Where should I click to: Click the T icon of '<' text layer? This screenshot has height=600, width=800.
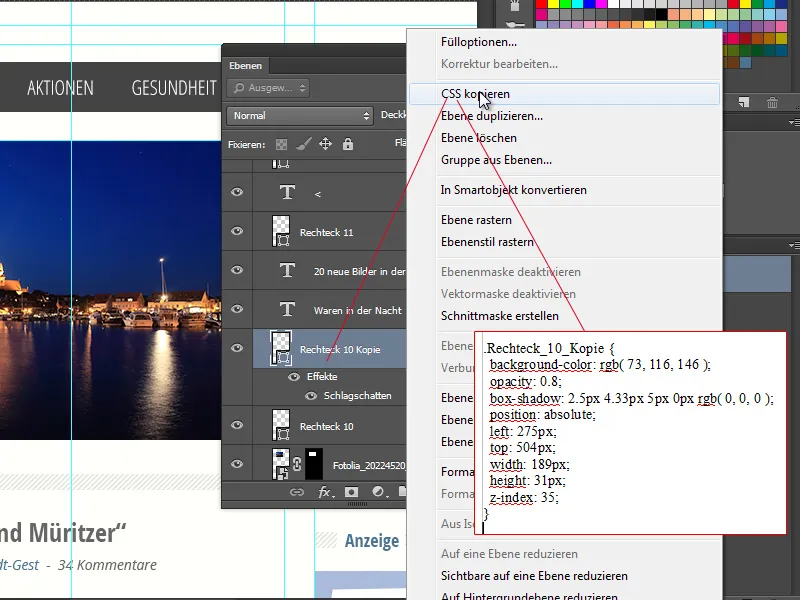(287, 192)
